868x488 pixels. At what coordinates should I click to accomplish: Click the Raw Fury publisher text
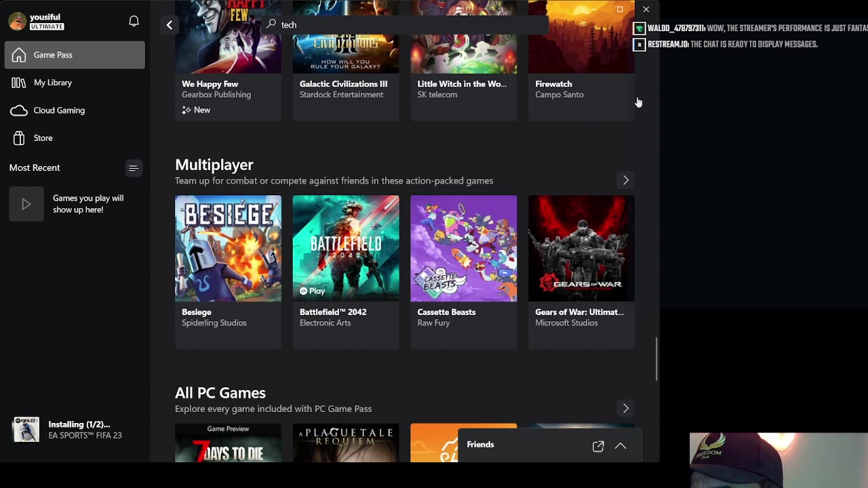[x=433, y=323]
